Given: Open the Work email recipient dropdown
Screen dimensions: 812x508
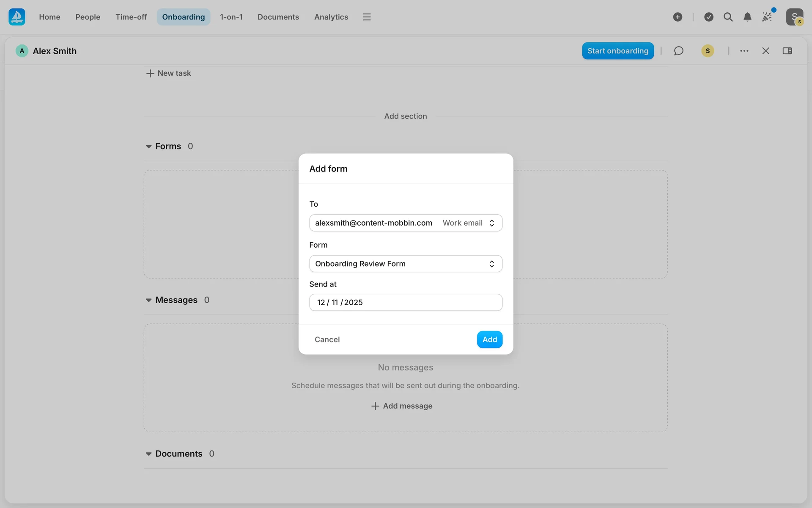Looking at the screenshot, I should pyautogui.click(x=468, y=223).
